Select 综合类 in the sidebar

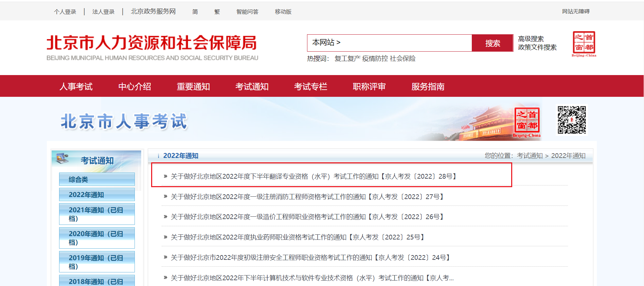[x=97, y=179]
